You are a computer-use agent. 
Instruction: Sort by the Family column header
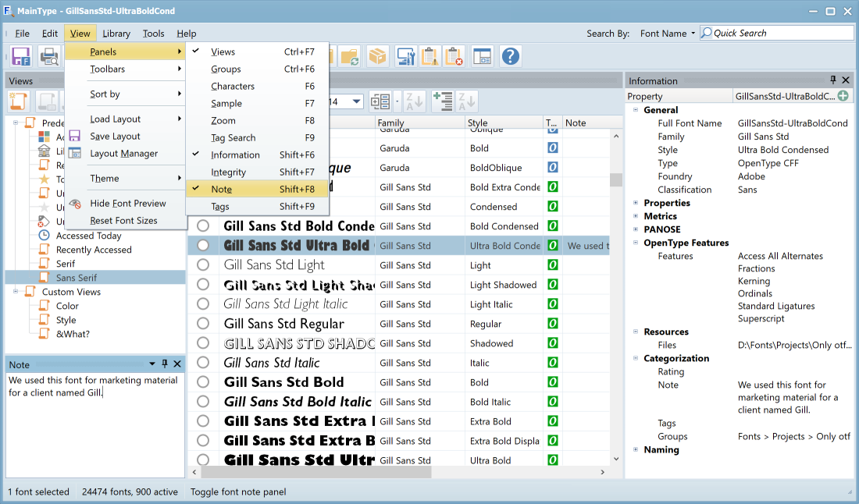pos(419,122)
